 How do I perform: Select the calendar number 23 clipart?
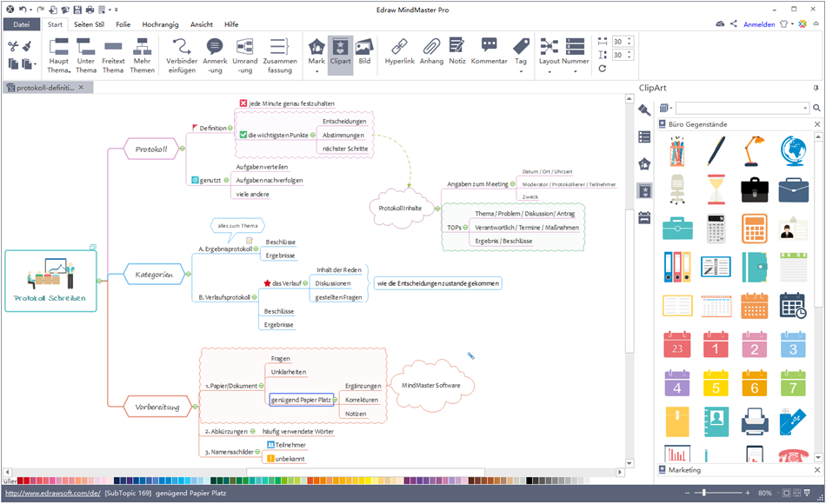(x=677, y=344)
